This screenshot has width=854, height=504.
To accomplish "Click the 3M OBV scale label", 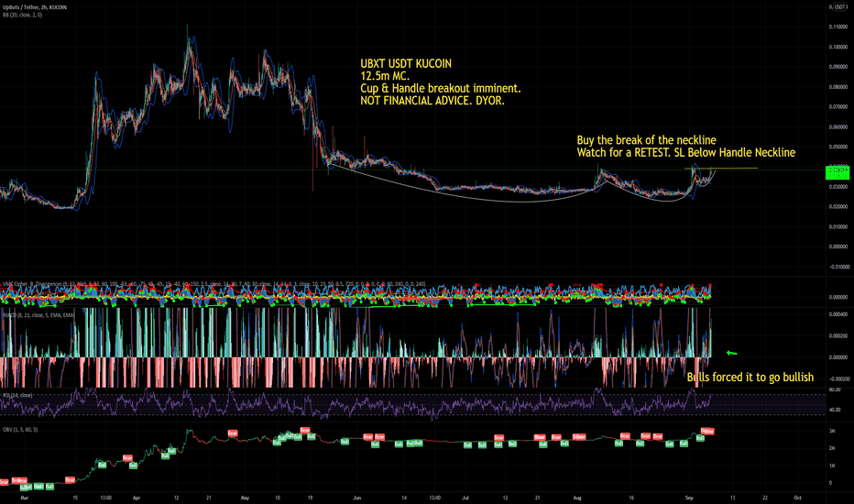I will (x=832, y=431).
